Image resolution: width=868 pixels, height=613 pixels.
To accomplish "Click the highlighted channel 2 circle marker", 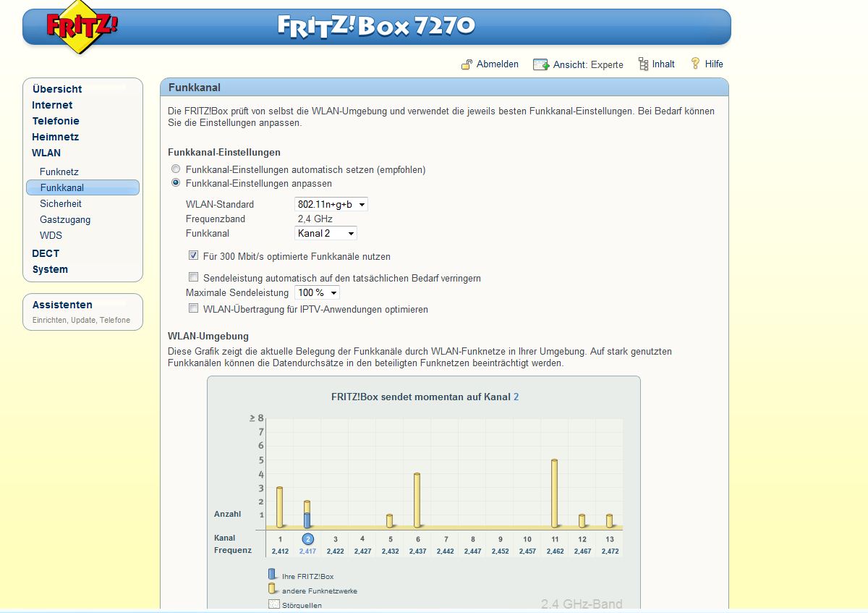I will click(307, 539).
